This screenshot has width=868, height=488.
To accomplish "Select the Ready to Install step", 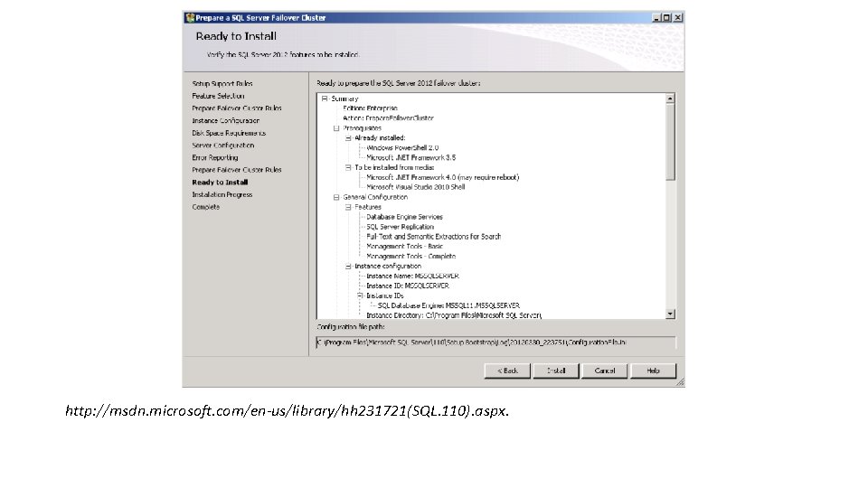I will (220, 182).
